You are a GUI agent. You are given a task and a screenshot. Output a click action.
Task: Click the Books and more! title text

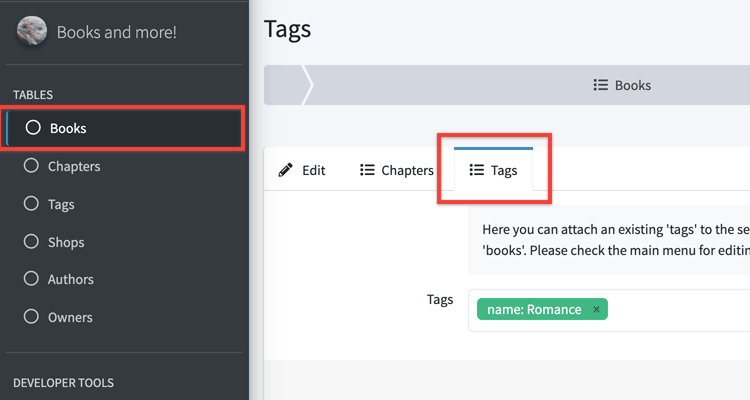116,32
